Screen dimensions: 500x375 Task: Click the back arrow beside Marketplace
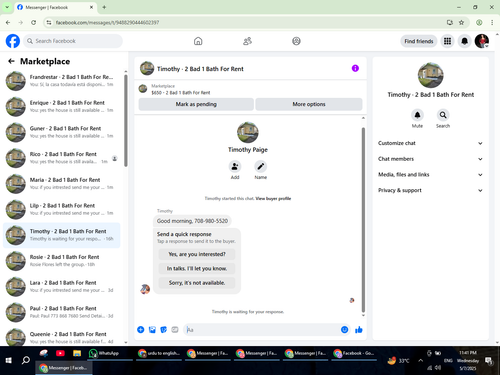point(11,61)
